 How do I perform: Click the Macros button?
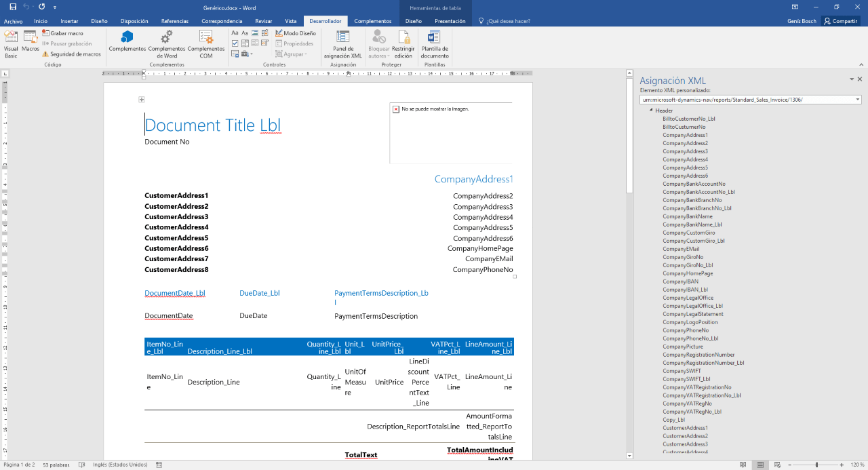31,41
